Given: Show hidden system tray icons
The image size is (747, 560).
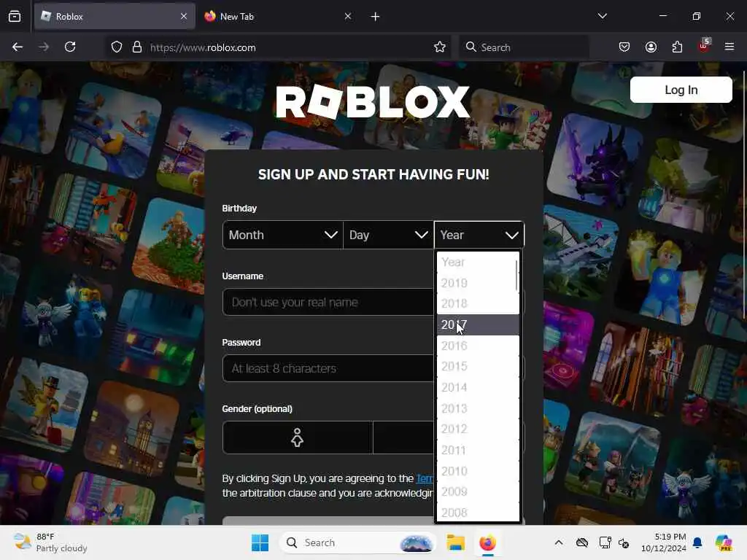Looking at the screenshot, I should tap(559, 542).
